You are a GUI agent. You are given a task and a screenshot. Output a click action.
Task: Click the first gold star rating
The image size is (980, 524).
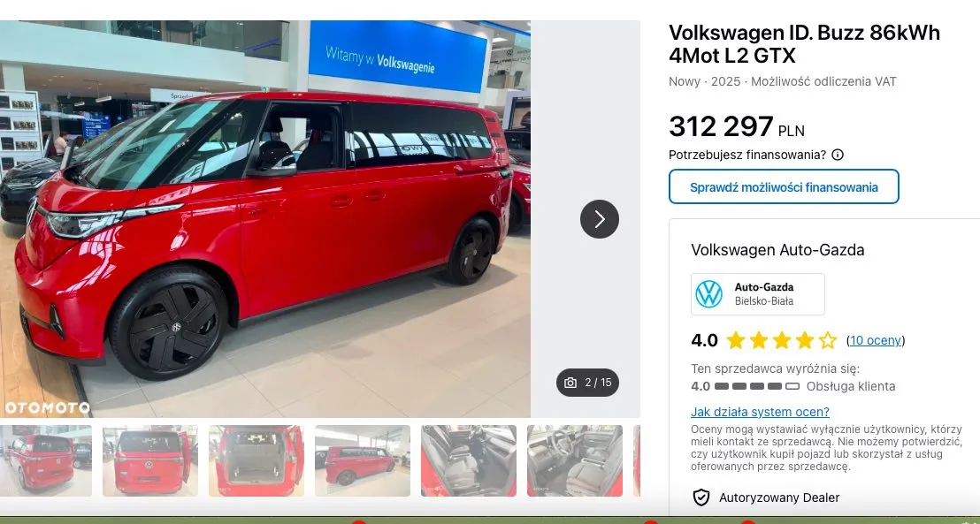pyautogui.click(x=736, y=340)
